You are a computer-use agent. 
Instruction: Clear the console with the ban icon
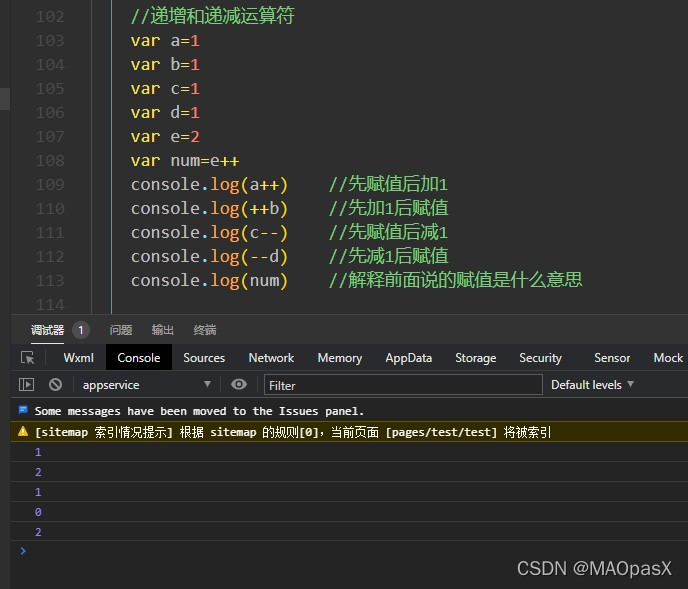click(55, 385)
